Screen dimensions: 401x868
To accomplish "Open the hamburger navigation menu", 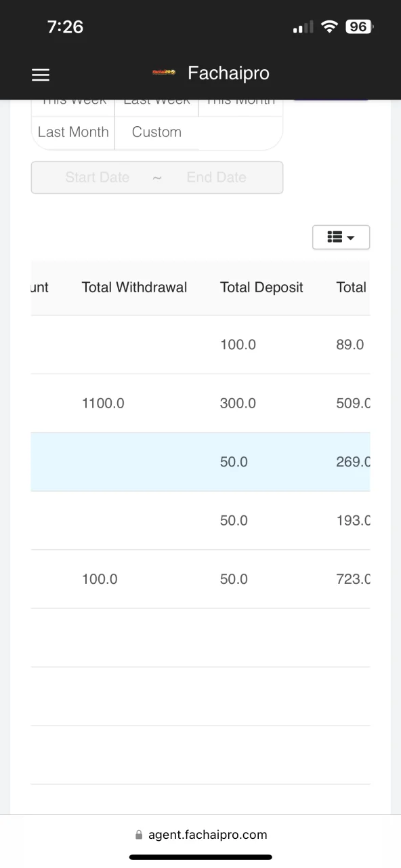I will tap(41, 75).
